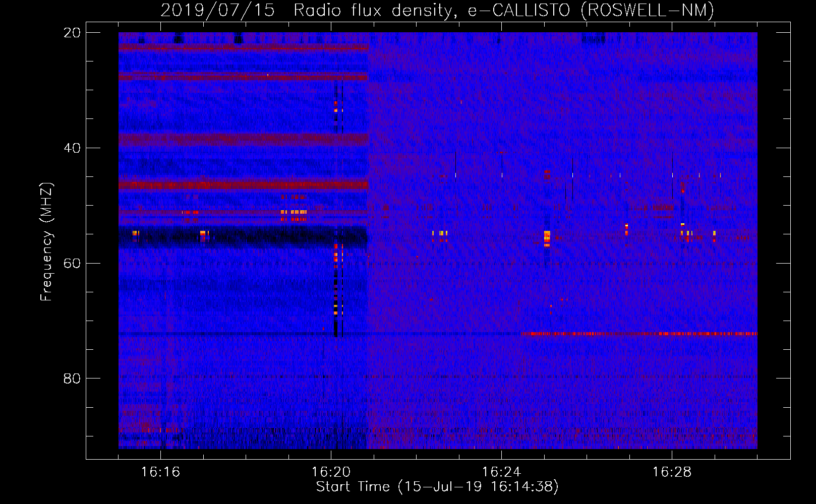Click the 16:20 time axis label

pos(331,472)
